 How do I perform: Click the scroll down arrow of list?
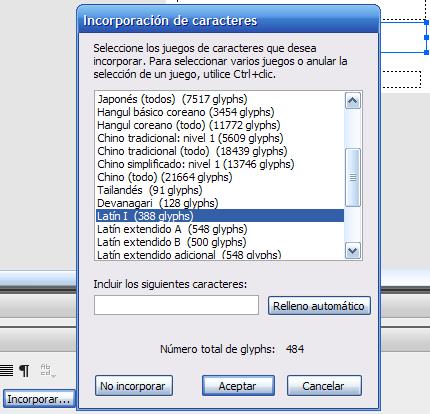point(353,251)
